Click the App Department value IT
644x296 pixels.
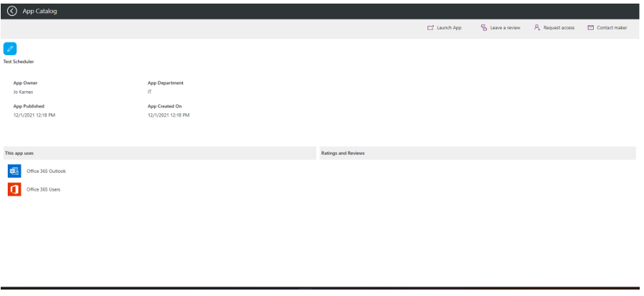tap(149, 92)
